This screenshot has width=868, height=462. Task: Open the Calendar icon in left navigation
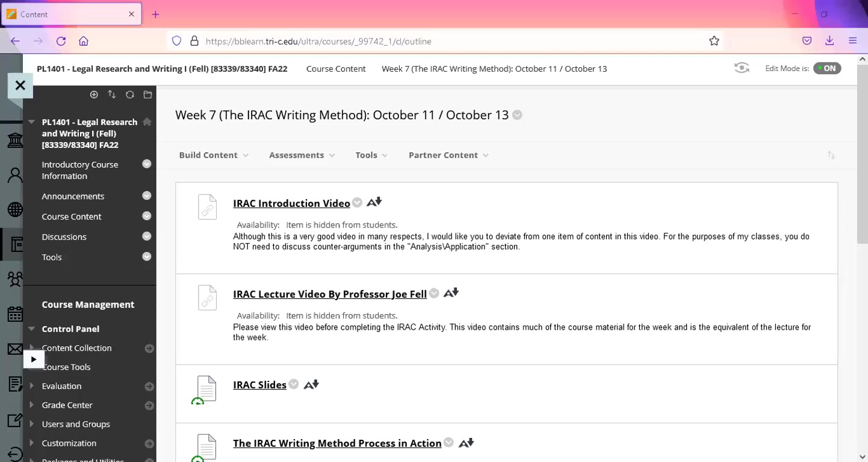[x=14, y=314]
